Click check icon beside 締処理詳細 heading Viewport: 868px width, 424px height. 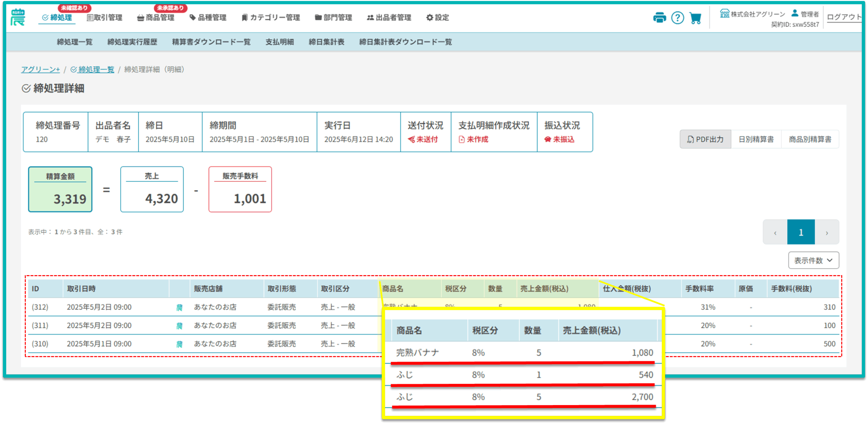coord(26,89)
